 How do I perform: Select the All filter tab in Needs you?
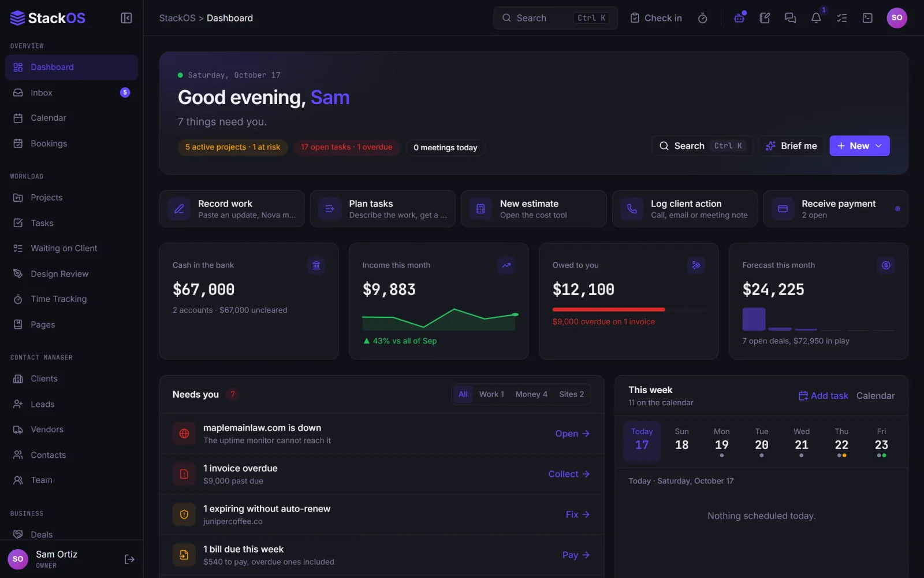[463, 394]
